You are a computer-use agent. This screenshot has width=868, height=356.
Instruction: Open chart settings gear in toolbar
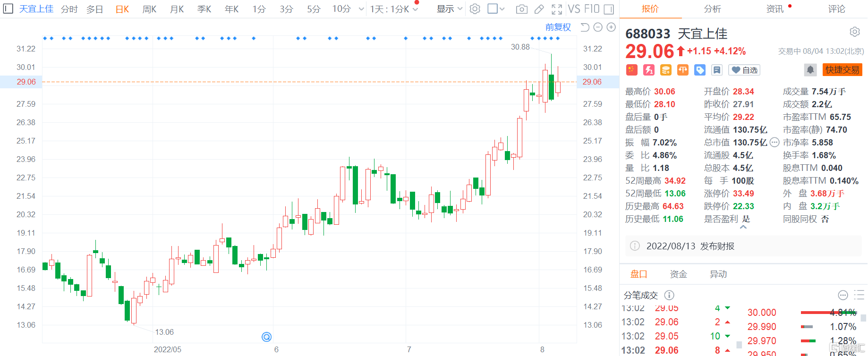(x=475, y=9)
